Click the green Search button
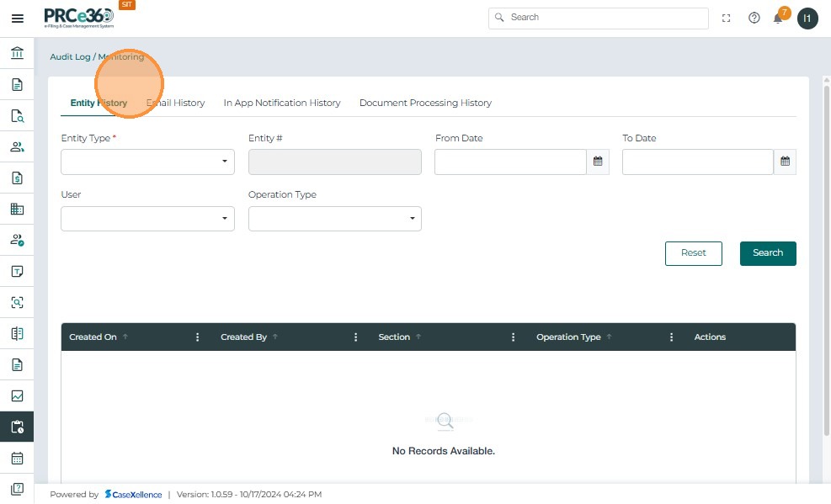Screen dimensions: 831x504 click(x=768, y=253)
